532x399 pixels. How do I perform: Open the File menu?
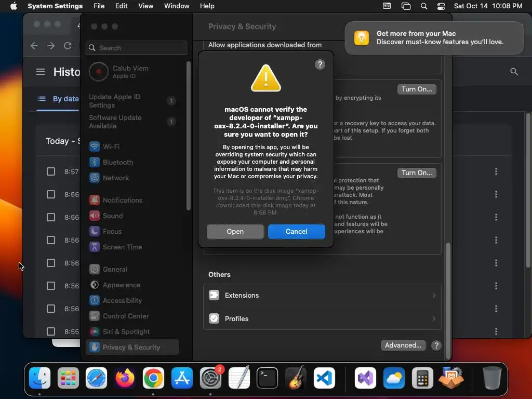pos(99,6)
